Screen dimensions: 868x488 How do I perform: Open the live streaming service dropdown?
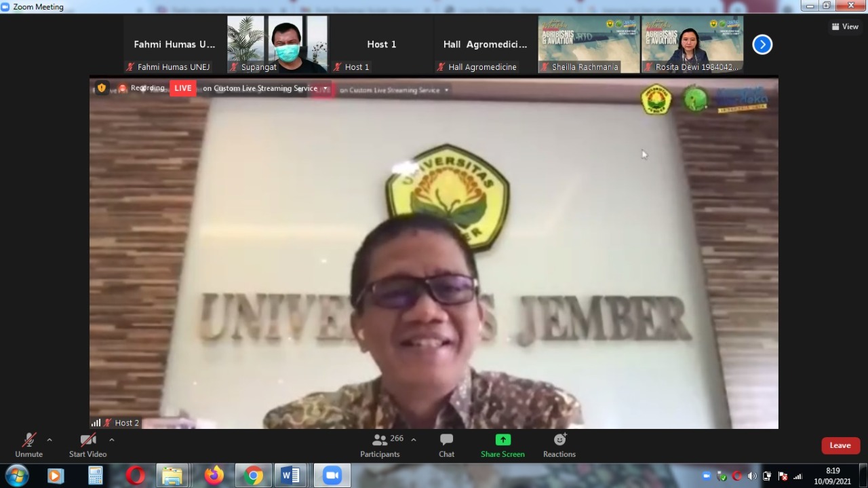click(325, 88)
